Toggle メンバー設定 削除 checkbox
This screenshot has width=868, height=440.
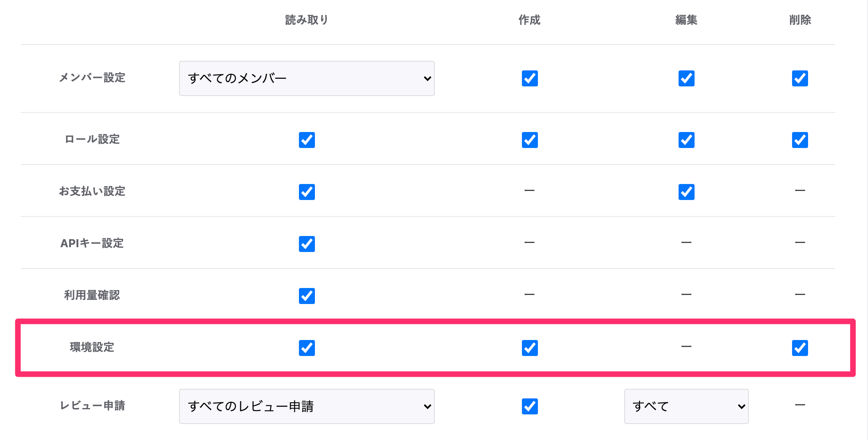[800, 78]
